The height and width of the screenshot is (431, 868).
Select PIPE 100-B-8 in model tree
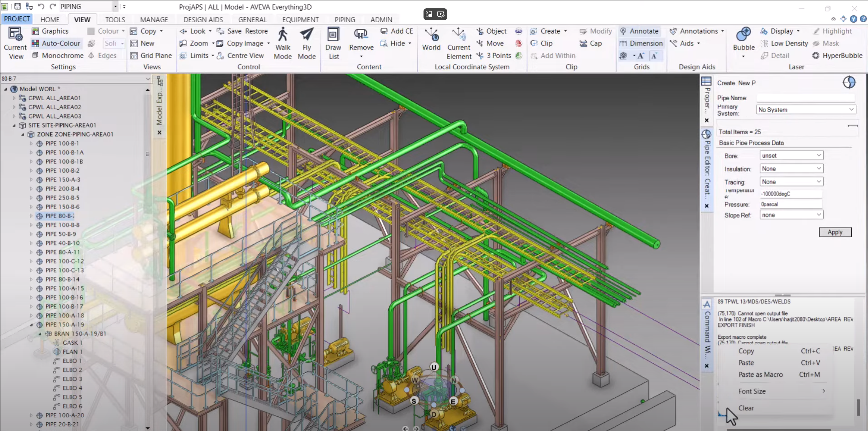point(62,225)
